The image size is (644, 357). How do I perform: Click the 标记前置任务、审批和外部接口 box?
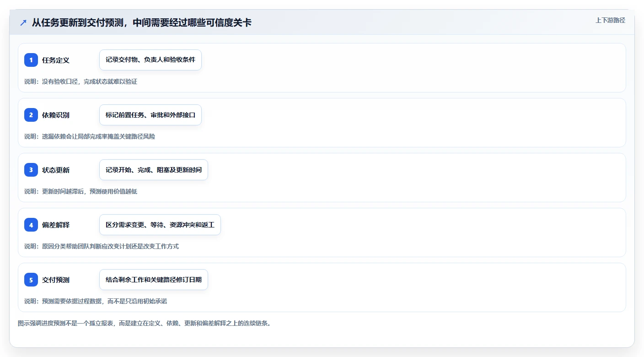click(x=150, y=115)
